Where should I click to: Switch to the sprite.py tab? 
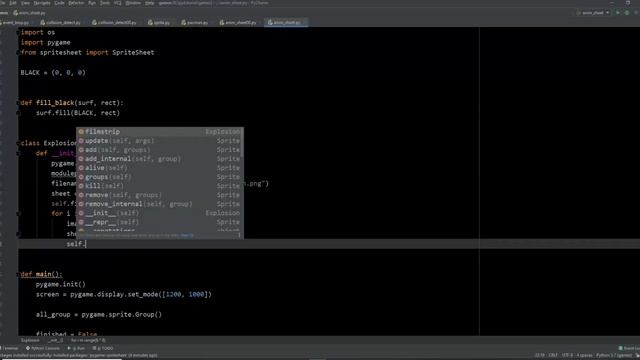pos(160,22)
